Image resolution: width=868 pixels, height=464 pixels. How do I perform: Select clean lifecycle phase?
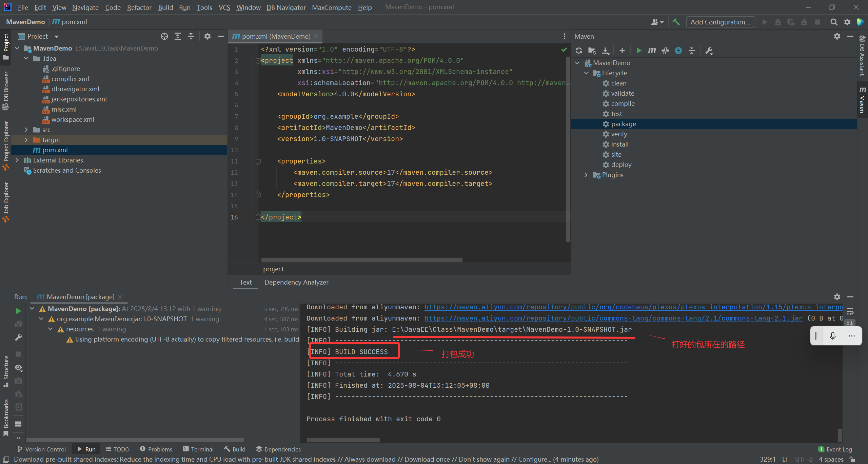pos(618,83)
